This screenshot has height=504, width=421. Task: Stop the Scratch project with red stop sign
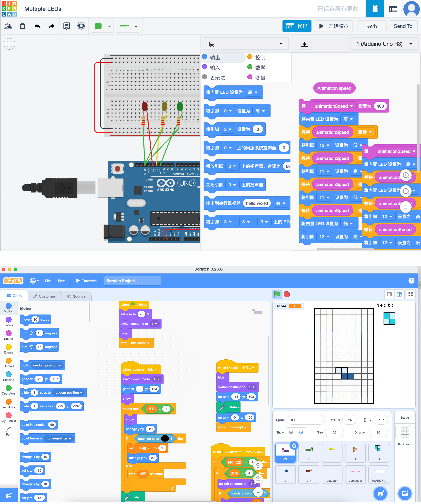tap(287, 294)
